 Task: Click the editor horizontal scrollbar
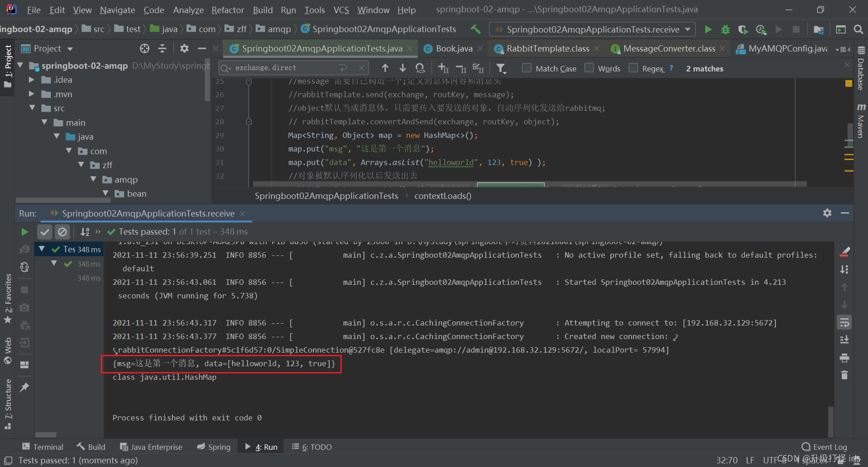point(529,184)
